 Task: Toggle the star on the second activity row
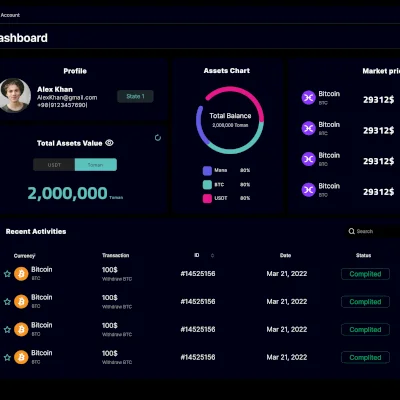(7, 302)
